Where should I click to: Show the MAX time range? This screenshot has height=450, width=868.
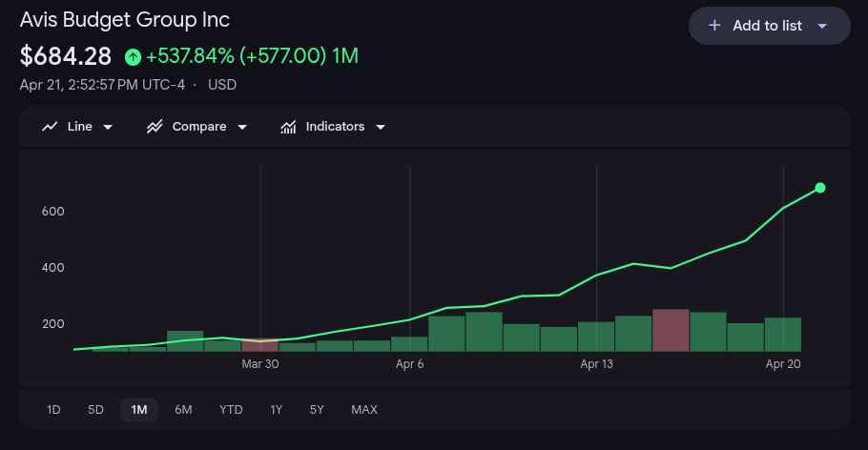(364, 410)
